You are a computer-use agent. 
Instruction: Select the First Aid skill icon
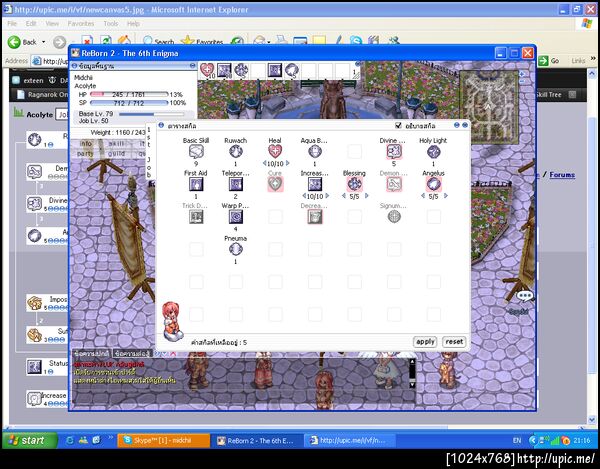[x=196, y=184]
